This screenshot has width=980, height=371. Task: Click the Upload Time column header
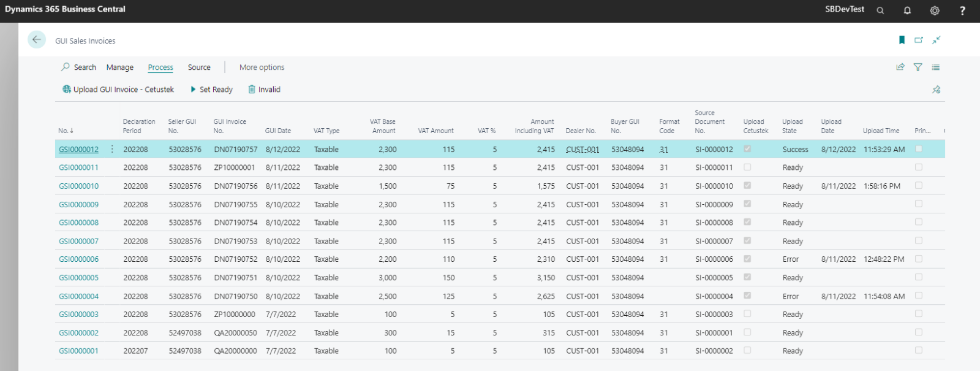coord(881,131)
